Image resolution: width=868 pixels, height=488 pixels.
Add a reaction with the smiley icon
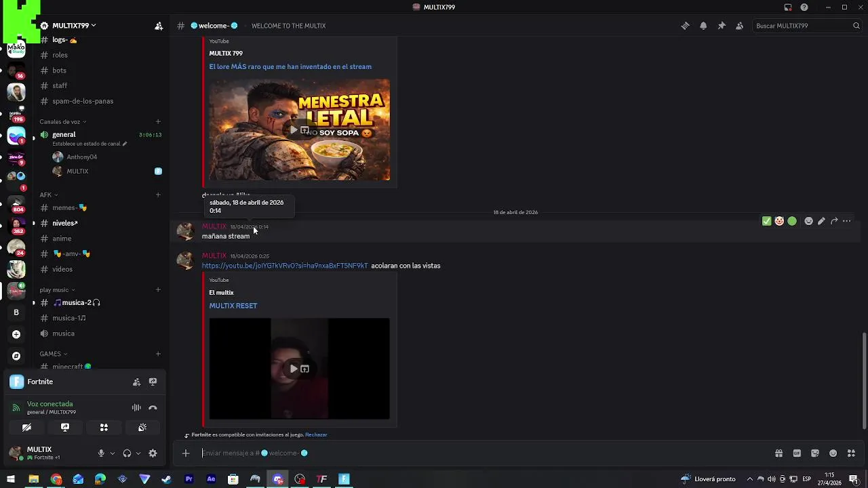coord(808,221)
